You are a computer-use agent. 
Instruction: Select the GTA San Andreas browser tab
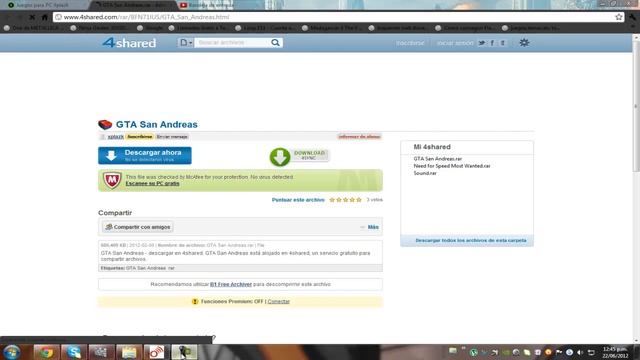coord(133,5)
